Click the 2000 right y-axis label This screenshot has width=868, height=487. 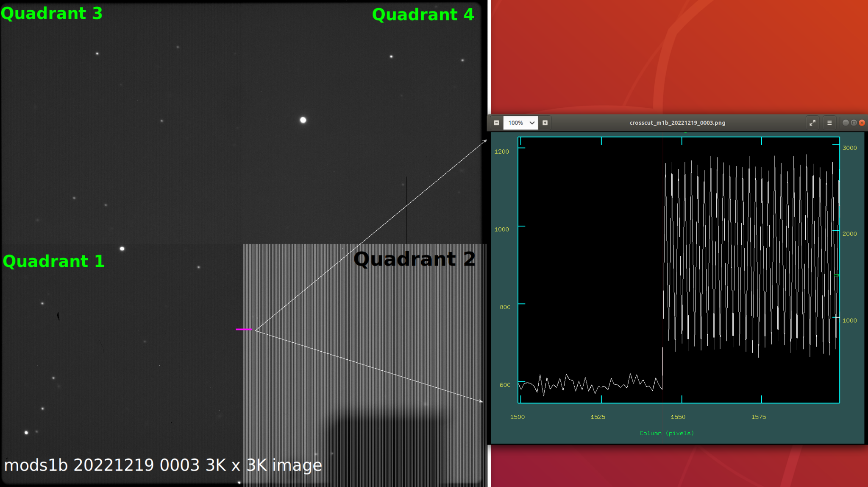click(850, 234)
